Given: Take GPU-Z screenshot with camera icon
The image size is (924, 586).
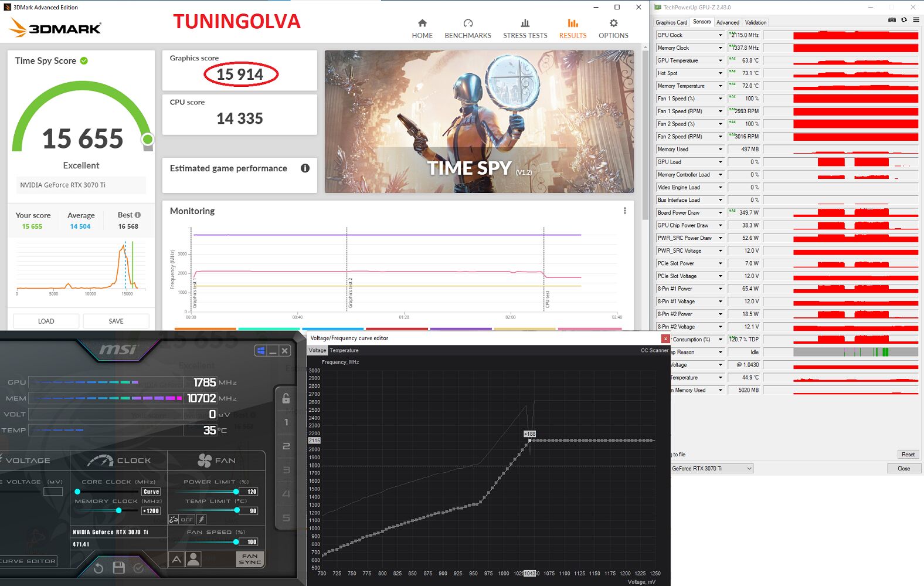Looking at the screenshot, I should [x=892, y=20].
